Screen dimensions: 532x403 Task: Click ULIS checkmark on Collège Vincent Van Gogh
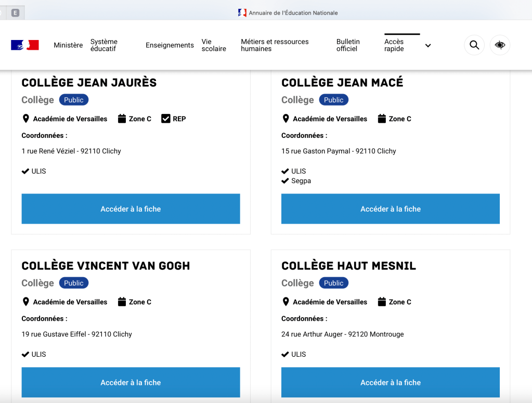click(25, 354)
